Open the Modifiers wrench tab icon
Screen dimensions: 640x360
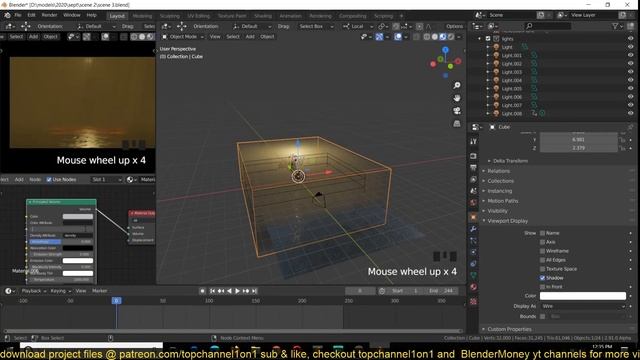tap(473, 229)
